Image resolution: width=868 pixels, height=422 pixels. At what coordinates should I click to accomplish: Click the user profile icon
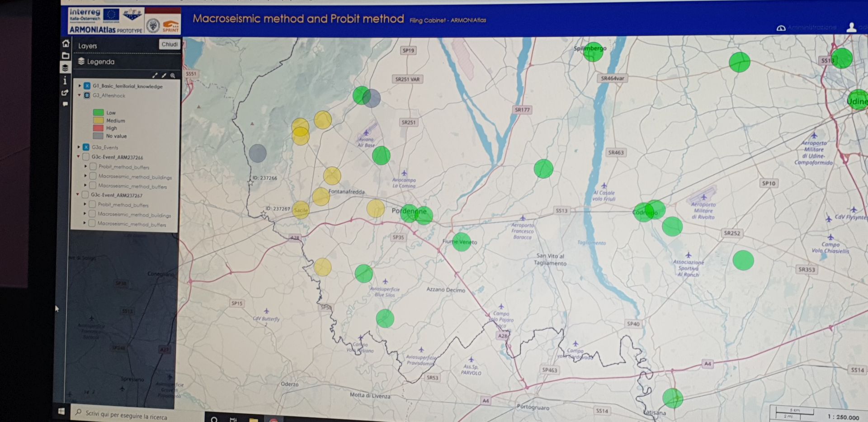point(851,28)
